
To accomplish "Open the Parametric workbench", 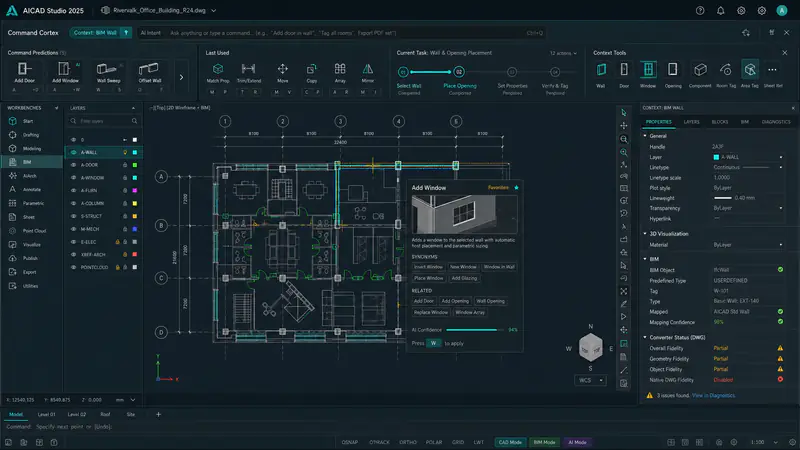I will point(32,203).
